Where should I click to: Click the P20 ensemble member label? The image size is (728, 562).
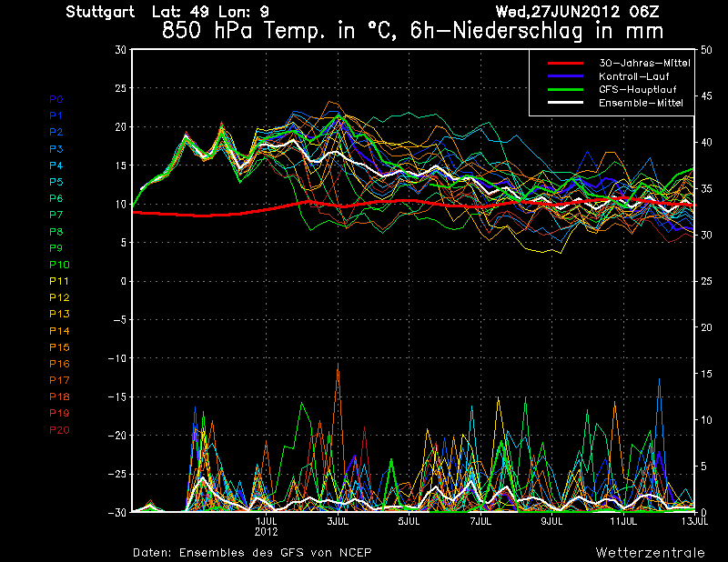59,430
